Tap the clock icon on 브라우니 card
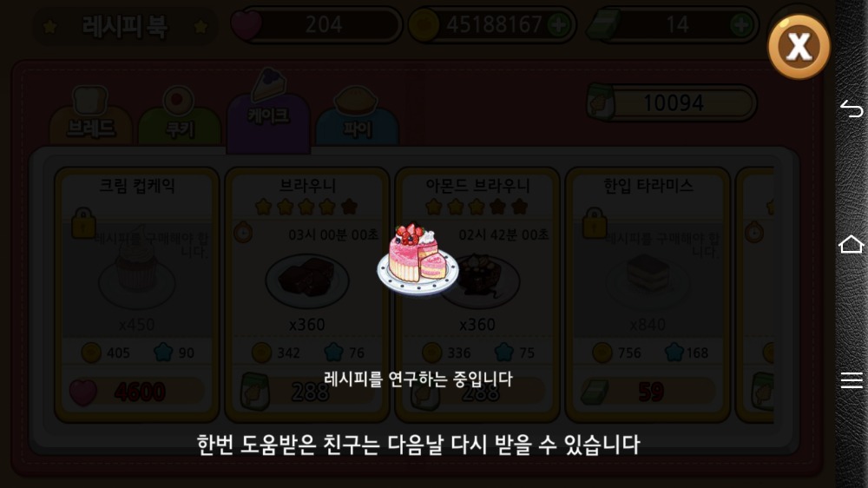The height and width of the screenshot is (488, 868). (x=243, y=232)
